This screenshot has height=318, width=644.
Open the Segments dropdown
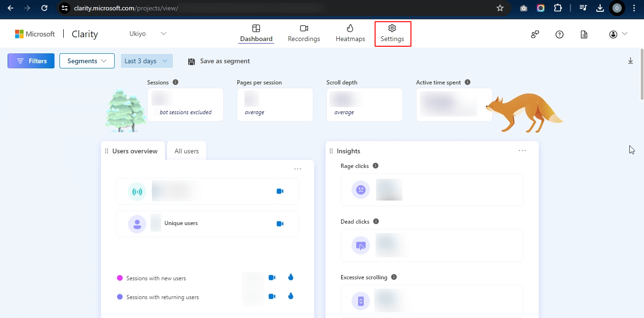[87, 61]
